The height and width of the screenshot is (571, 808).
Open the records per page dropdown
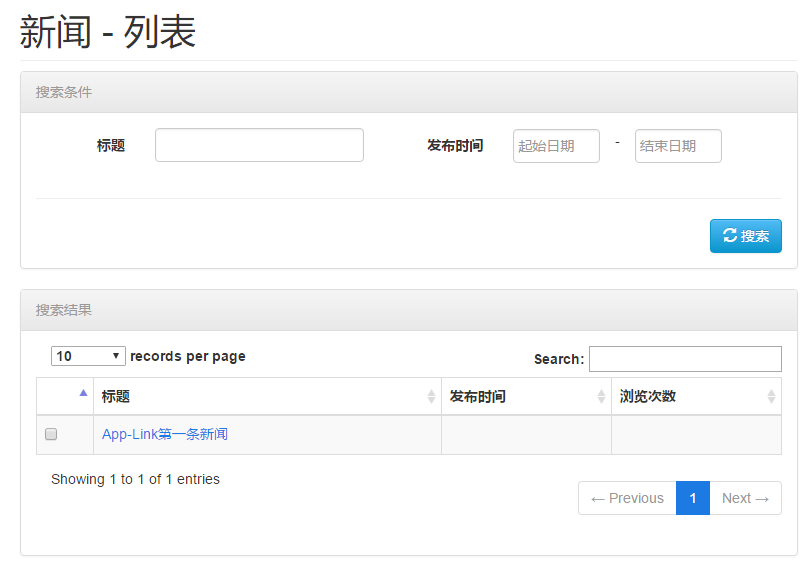[x=88, y=356]
